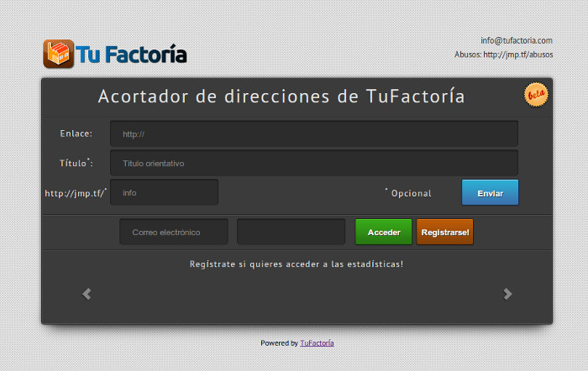
Task: Open the TuFactoría footer link
Action: (x=317, y=342)
